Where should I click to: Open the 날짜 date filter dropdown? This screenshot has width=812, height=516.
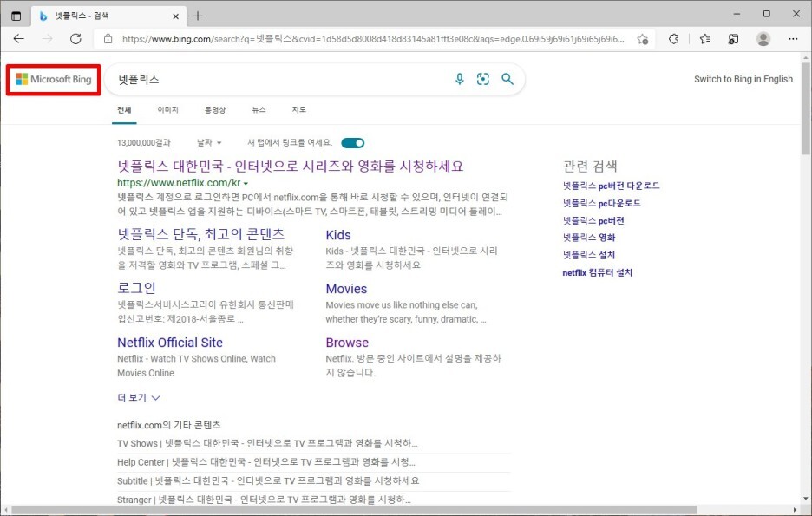click(209, 142)
